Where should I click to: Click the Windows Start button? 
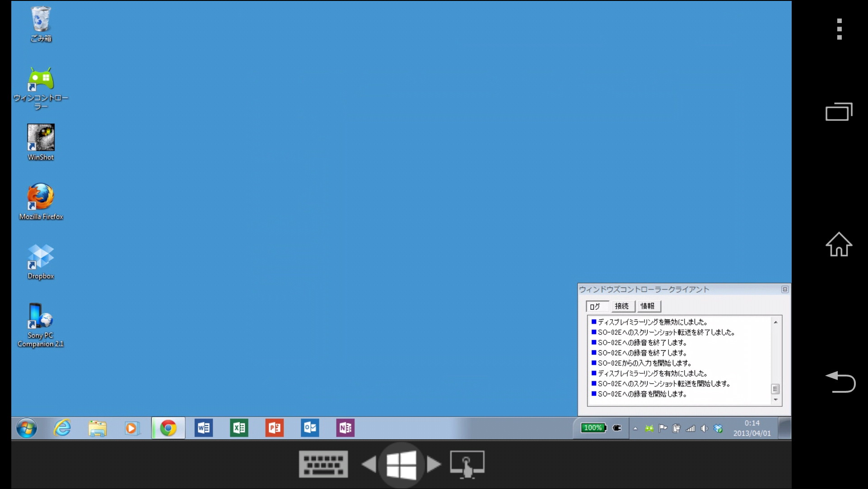(x=27, y=428)
